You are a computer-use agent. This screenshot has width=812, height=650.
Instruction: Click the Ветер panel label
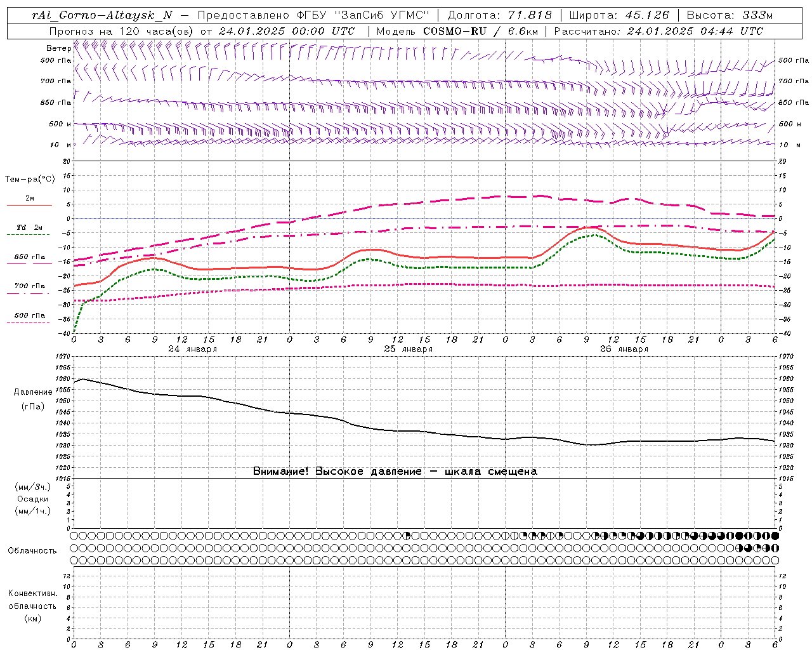(58, 48)
